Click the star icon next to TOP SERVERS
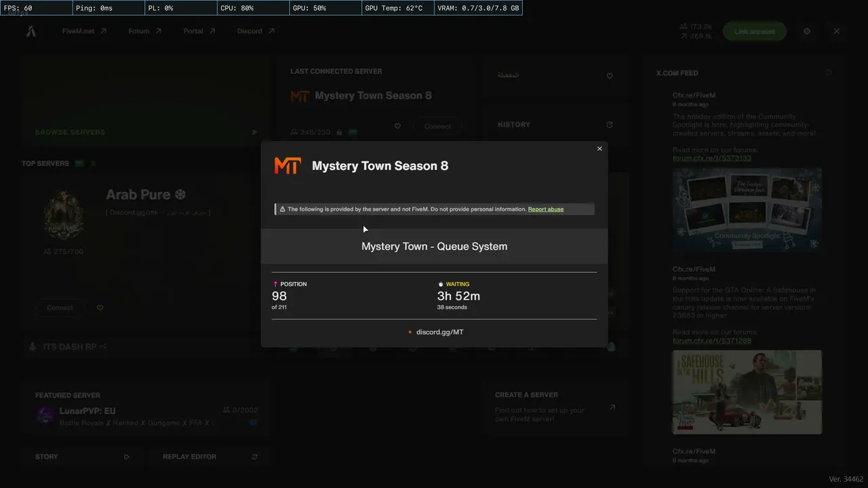Viewport: 868px width, 488px height. (x=93, y=163)
